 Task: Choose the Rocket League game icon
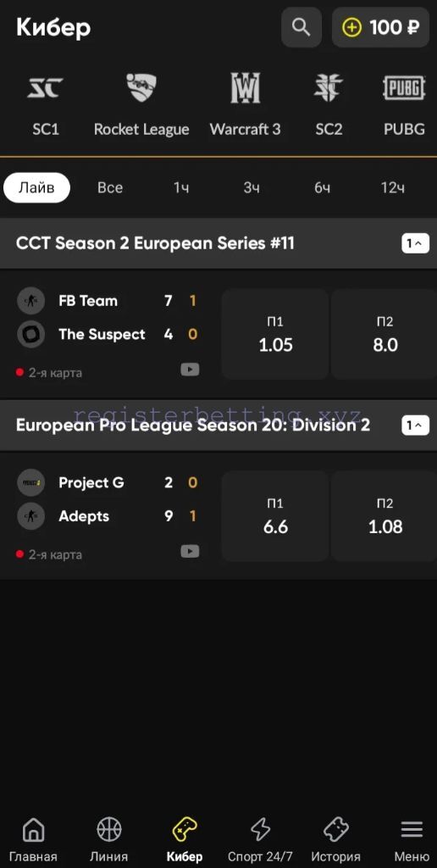[141, 88]
